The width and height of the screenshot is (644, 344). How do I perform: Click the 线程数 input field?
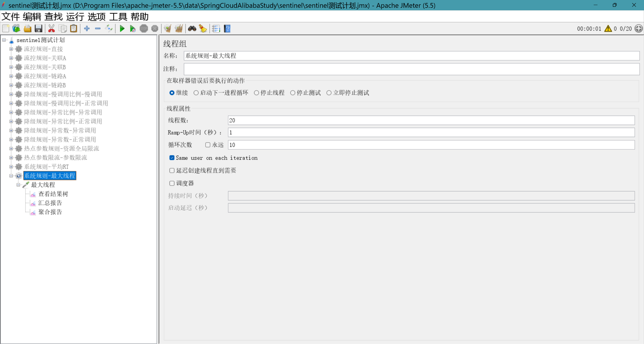[431, 120]
